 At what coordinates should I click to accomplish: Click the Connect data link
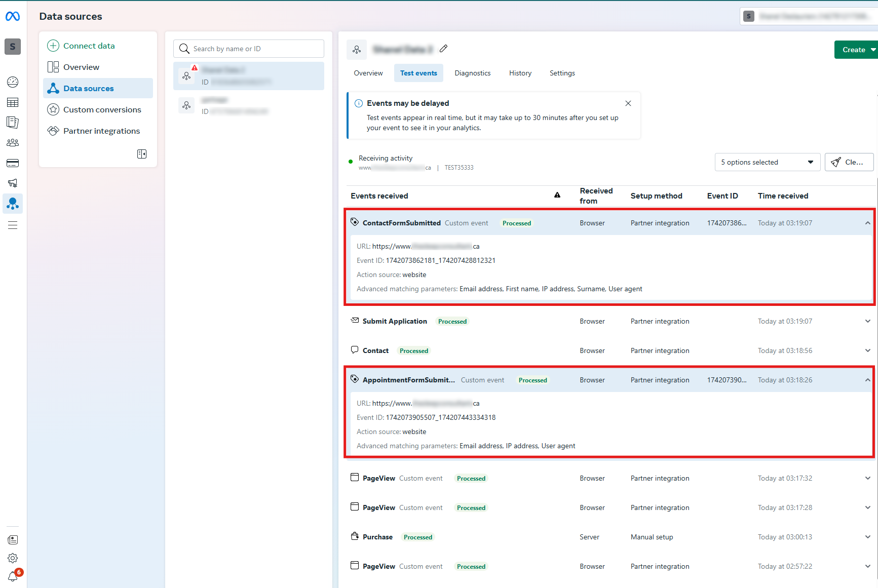pyautogui.click(x=89, y=46)
